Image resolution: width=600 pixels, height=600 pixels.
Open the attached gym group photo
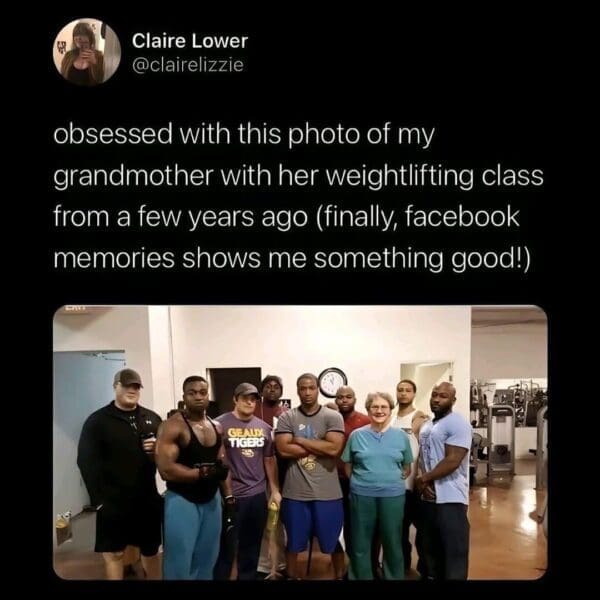(300, 442)
